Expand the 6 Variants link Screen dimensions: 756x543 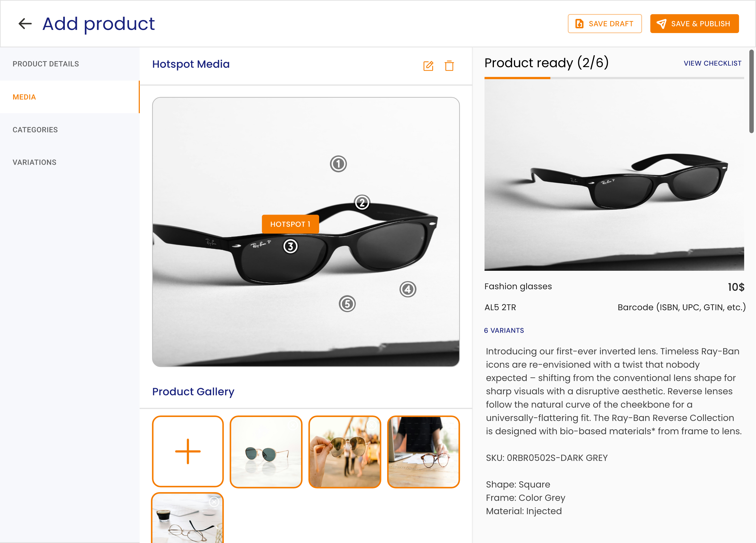pyautogui.click(x=504, y=330)
